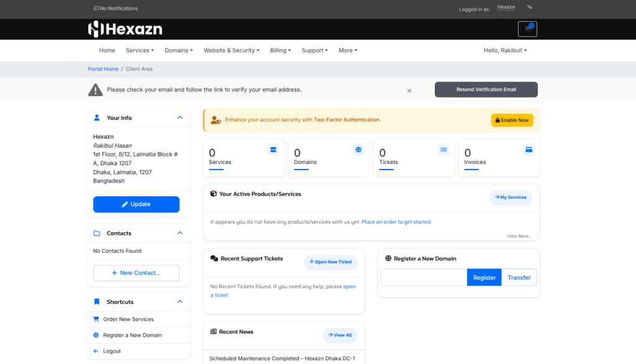Image resolution: width=636 pixels, height=364 pixels.
Task: Open the Services count card
Action: point(243,158)
